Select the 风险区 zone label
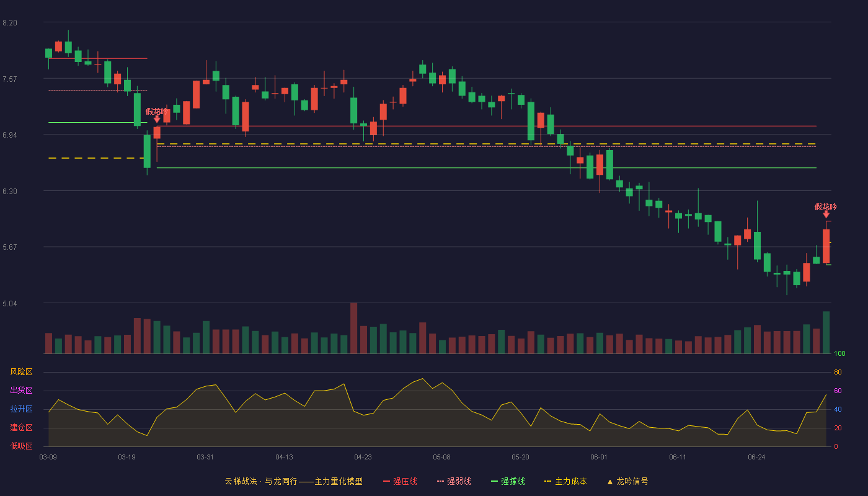This screenshot has height=496, width=868. click(21, 372)
